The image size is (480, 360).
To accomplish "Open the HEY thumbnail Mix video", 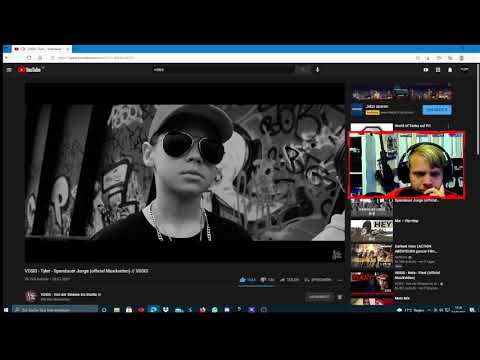I will click(371, 231).
